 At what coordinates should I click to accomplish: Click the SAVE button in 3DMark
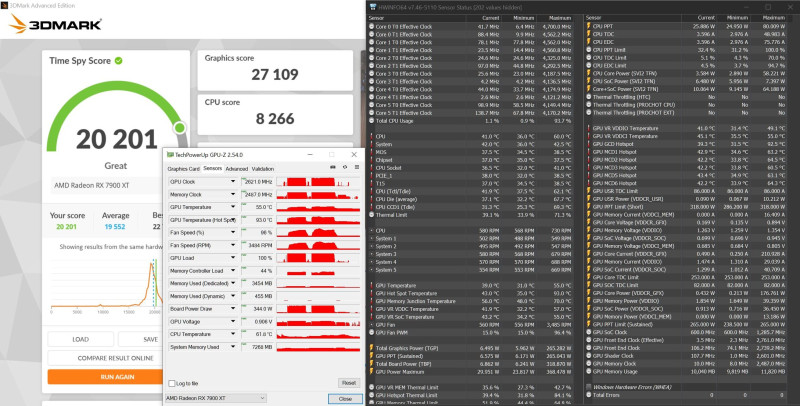tap(140, 339)
